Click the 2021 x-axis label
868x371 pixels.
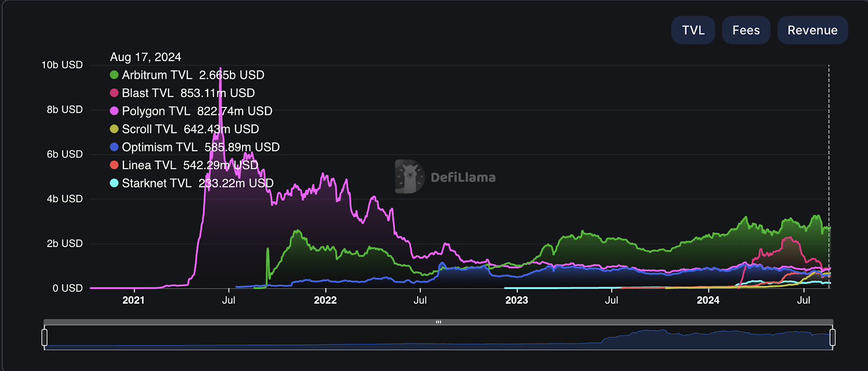coord(133,300)
